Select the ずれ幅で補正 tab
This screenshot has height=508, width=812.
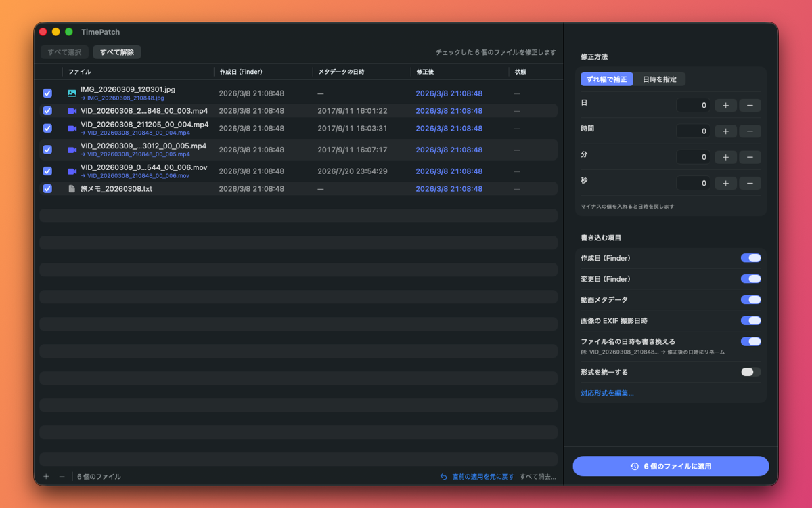tap(607, 79)
